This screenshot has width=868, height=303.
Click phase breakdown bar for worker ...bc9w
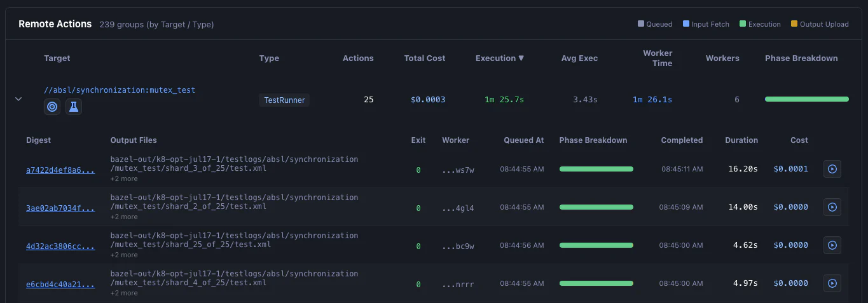click(x=596, y=245)
